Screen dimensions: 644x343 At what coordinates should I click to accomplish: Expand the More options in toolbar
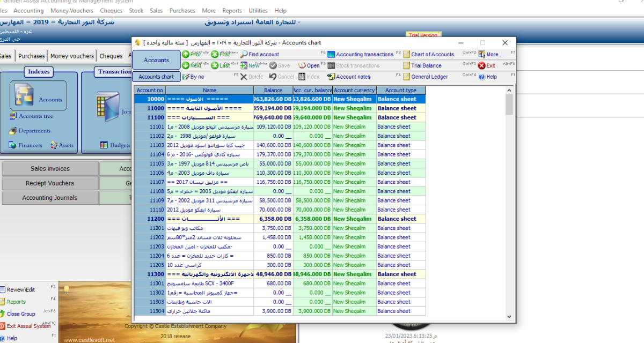pyautogui.click(x=491, y=55)
